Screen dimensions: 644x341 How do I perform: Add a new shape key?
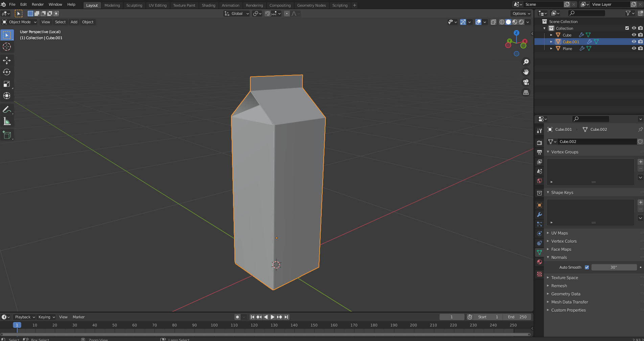640,202
